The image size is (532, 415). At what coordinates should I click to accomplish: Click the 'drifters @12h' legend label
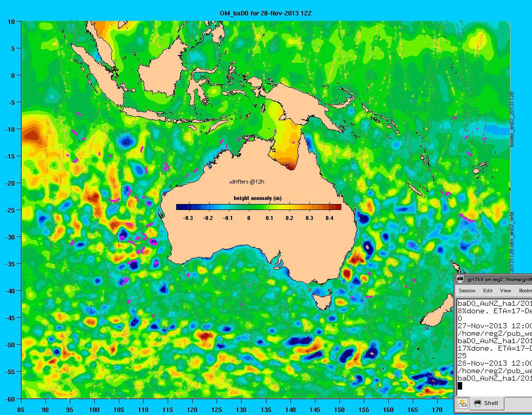click(248, 182)
